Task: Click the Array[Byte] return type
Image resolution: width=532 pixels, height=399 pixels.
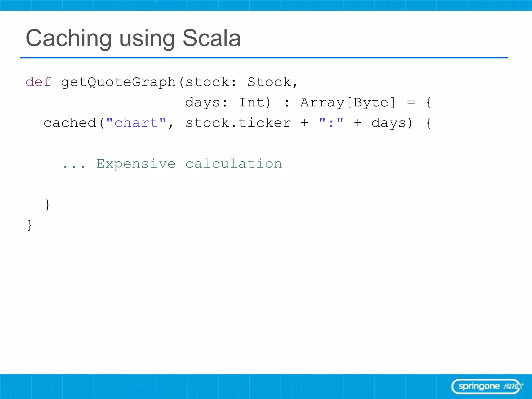Action: click(348, 103)
